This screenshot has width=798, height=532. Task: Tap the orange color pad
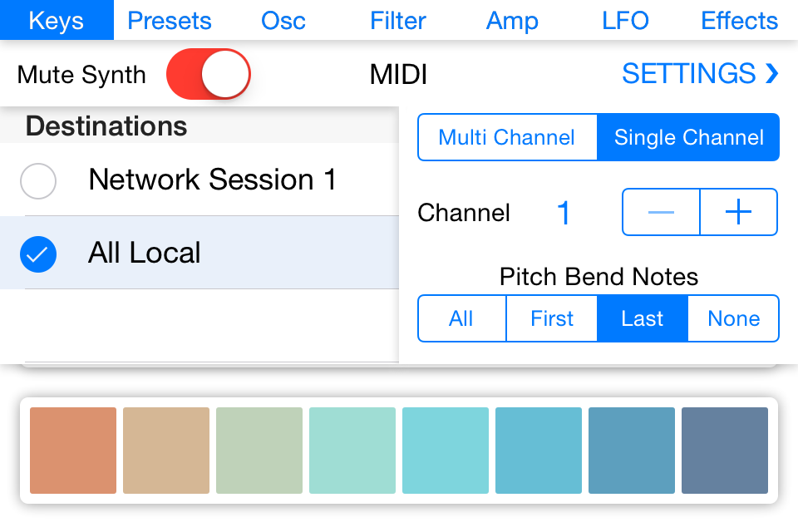73,450
